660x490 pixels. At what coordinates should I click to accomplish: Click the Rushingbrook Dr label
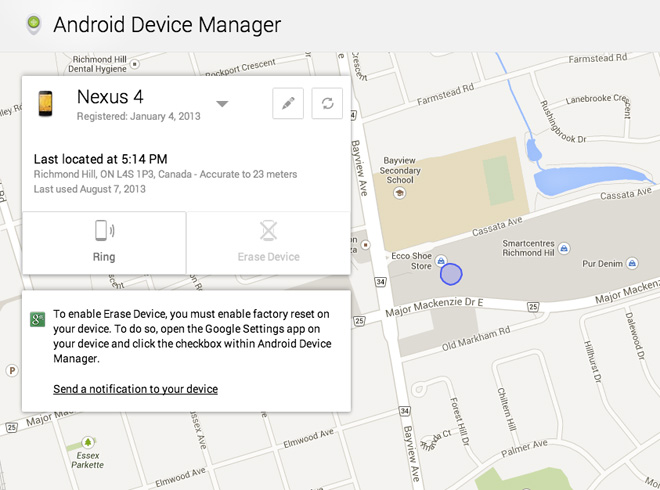562,122
